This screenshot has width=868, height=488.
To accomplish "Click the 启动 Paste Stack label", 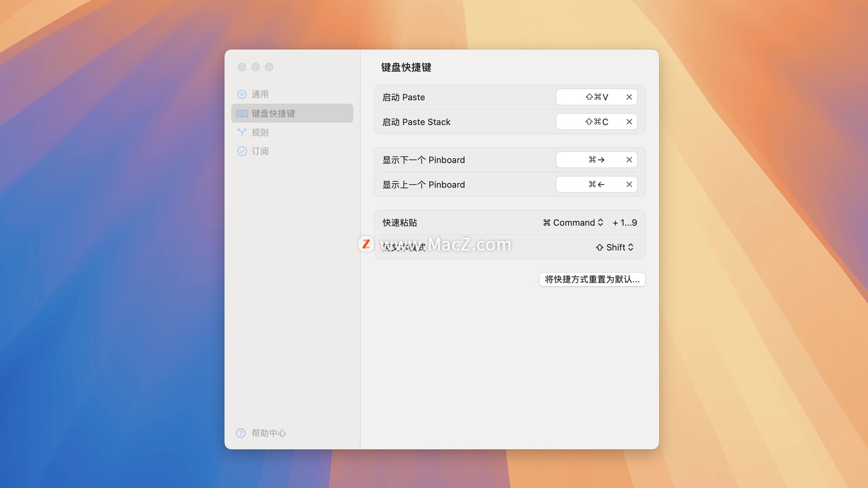I will 416,122.
